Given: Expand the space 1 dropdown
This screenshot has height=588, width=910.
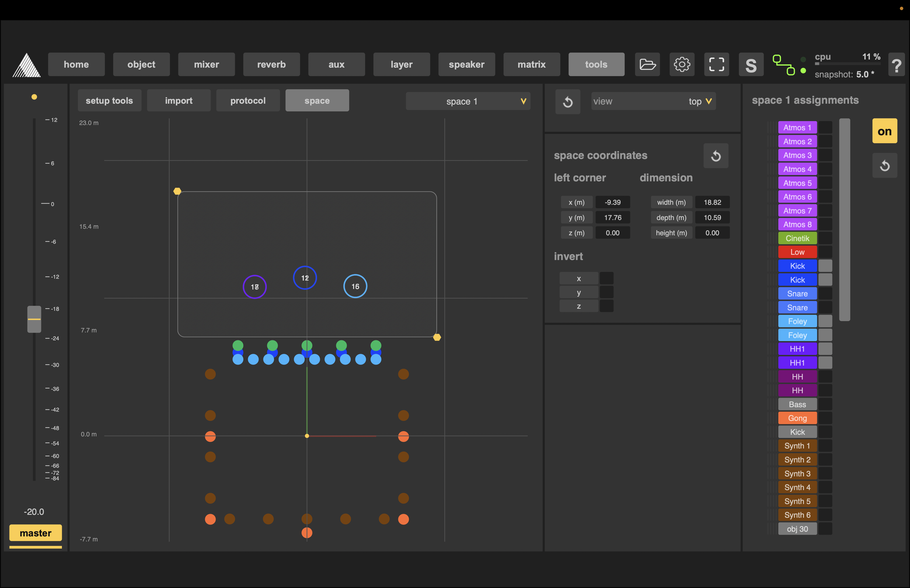Looking at the screenshot, I should click(468, 101).
